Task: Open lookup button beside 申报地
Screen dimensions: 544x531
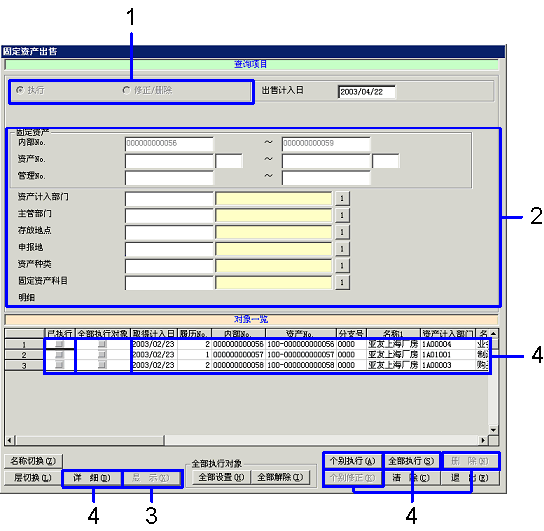Action: pos(342,249)
